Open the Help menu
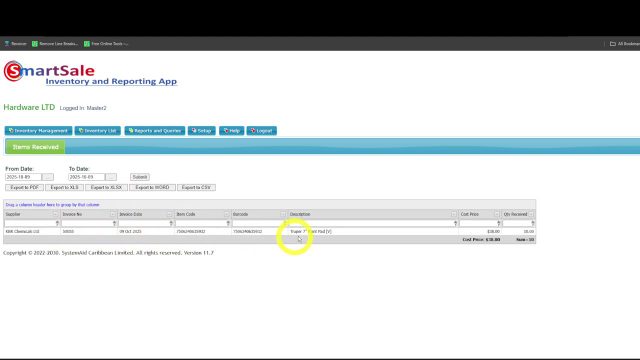The height and width of the screenshot is (360, 640). click(231, 131)
